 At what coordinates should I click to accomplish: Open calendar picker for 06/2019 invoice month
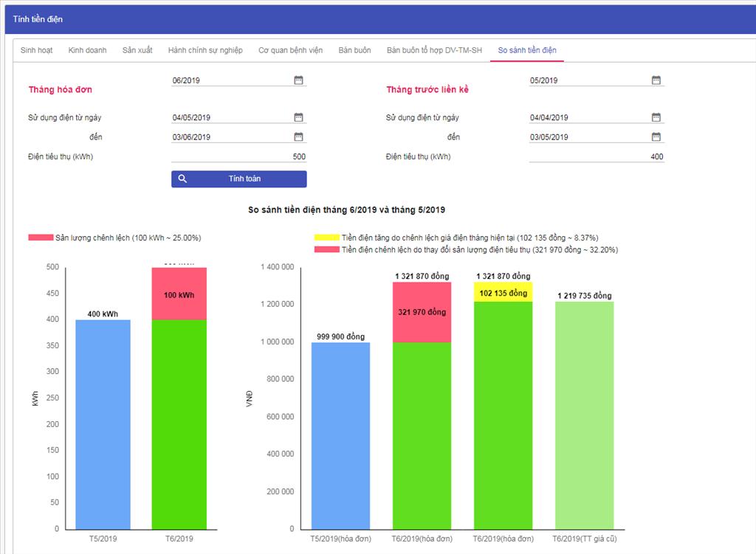click(298, 80)
